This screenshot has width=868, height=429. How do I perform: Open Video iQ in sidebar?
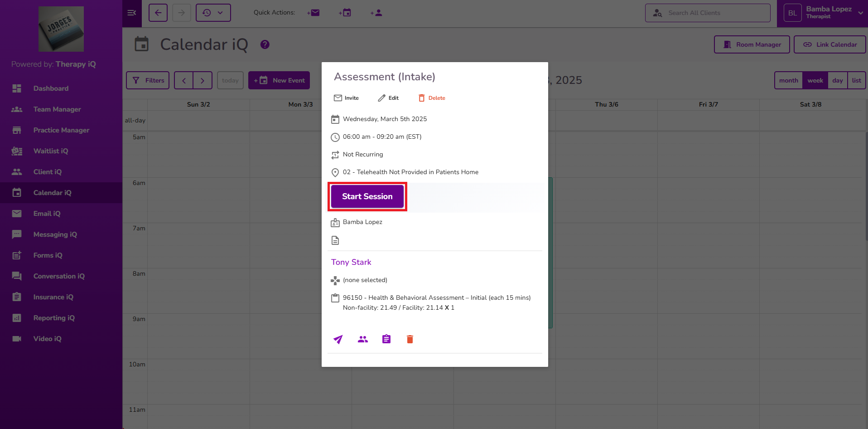click(61, 339)
